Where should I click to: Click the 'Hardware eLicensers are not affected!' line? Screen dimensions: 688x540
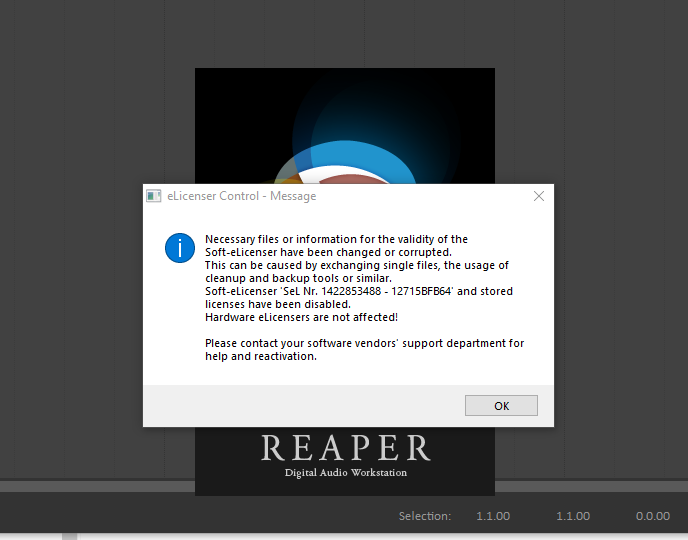301,317
